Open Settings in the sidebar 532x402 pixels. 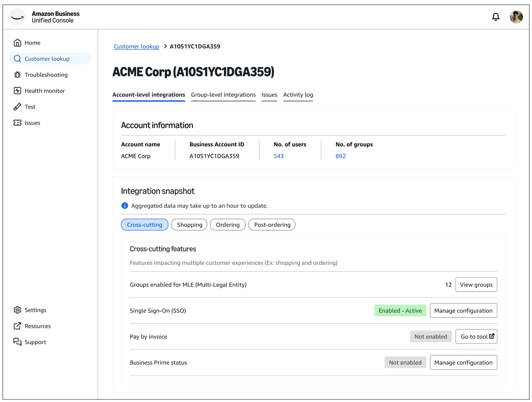[35, 310]
